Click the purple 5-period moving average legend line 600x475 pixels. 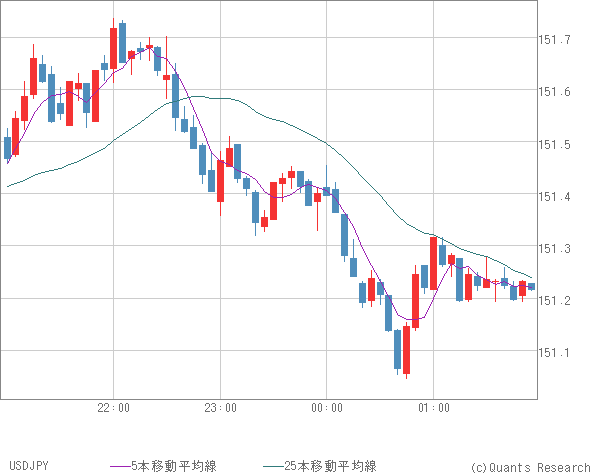pos(121,466)
